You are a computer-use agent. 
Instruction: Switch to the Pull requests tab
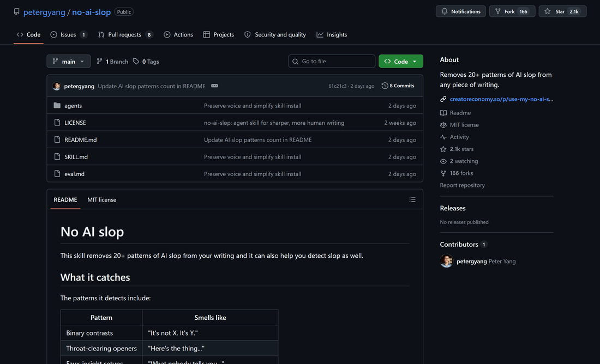125,34
